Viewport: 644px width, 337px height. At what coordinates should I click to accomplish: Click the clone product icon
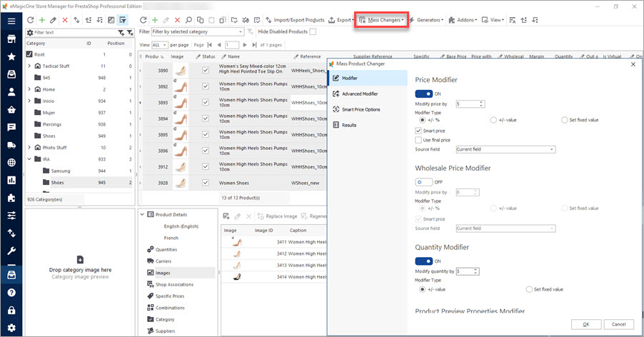point(200,20)
